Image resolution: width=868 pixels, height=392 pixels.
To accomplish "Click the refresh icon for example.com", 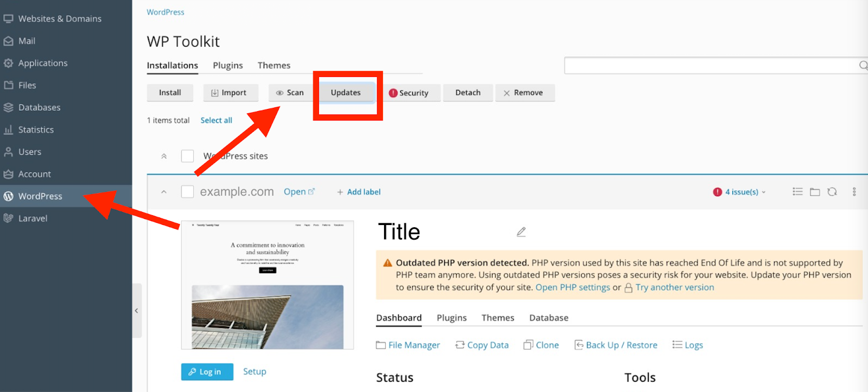I will tap(832, 192).
